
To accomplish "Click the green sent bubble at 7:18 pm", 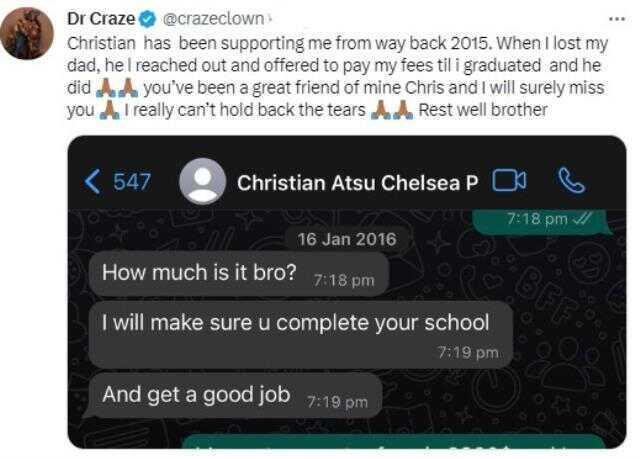I will pyautogui.click(x=542, y=223).
